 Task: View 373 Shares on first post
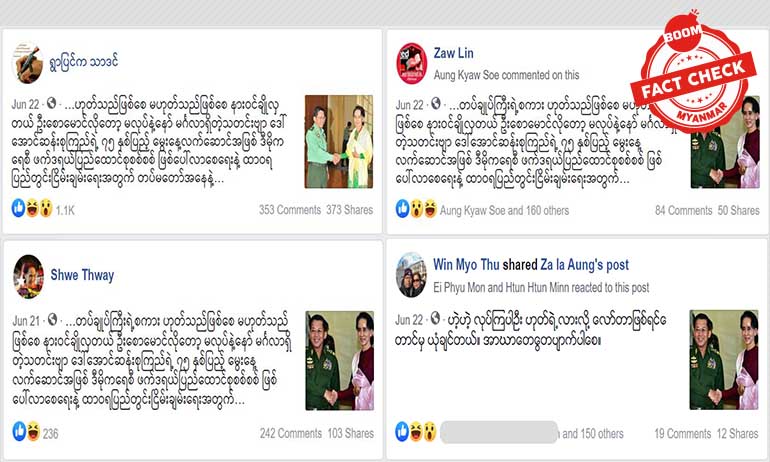pos(349,210)
